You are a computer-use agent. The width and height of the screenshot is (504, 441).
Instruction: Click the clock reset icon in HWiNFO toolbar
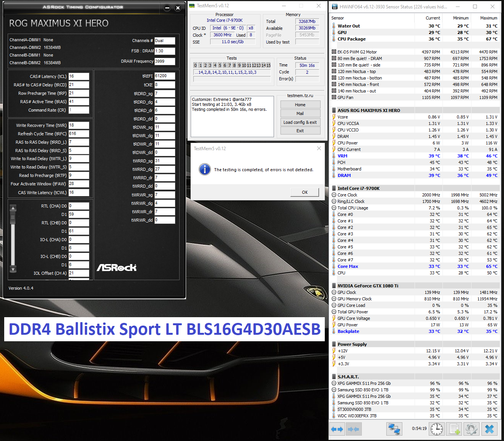tap(437, 429)
